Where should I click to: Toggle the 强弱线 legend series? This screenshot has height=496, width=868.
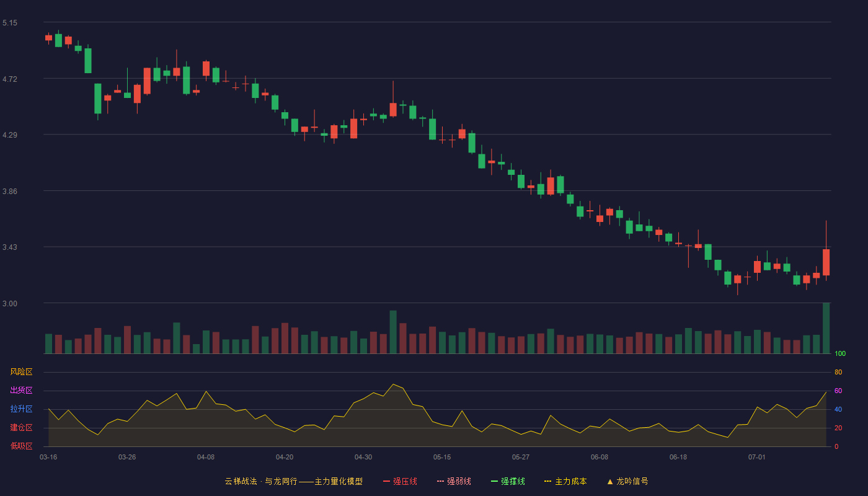click(x=454, y=481)
